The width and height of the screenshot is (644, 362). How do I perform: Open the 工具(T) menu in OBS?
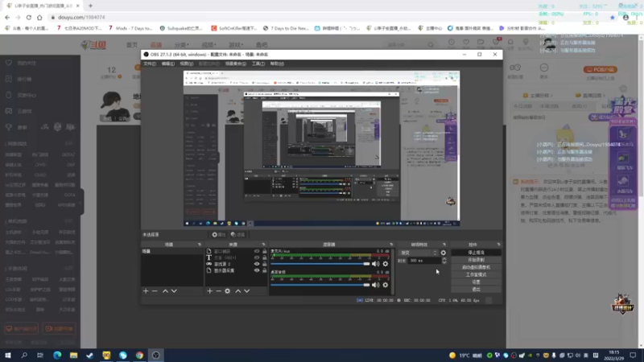[258, 64]
